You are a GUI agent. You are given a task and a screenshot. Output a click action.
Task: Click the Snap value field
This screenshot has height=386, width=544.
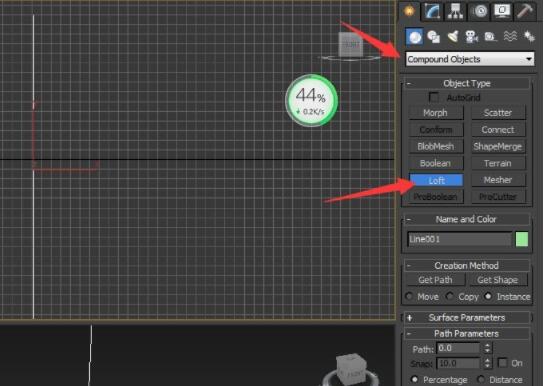(458, 363)
